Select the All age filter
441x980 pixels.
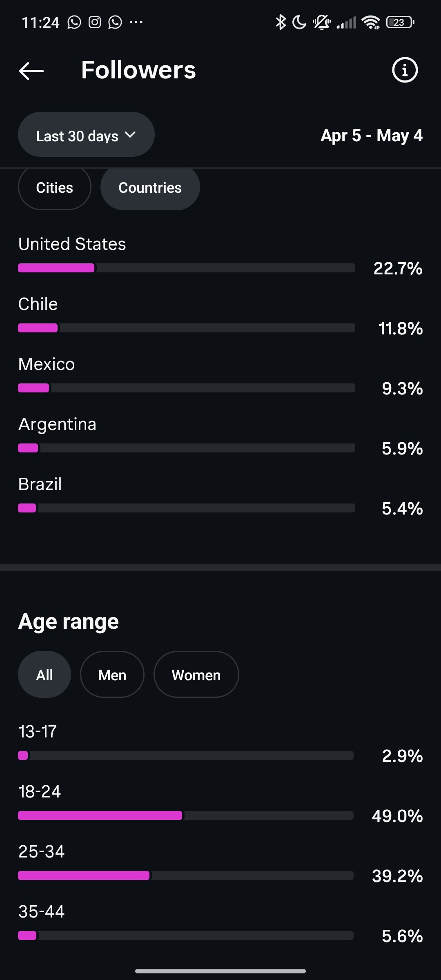pos(45,675)
